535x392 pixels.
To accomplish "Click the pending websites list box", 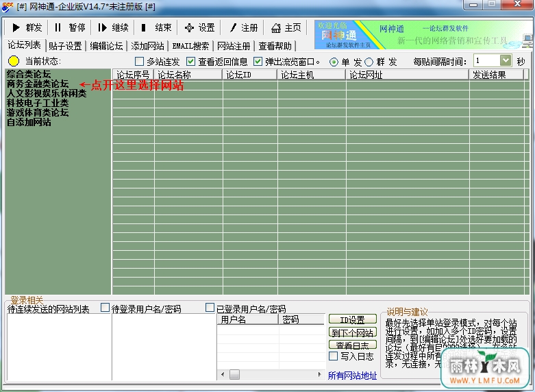I will click(x=59, y=347).
